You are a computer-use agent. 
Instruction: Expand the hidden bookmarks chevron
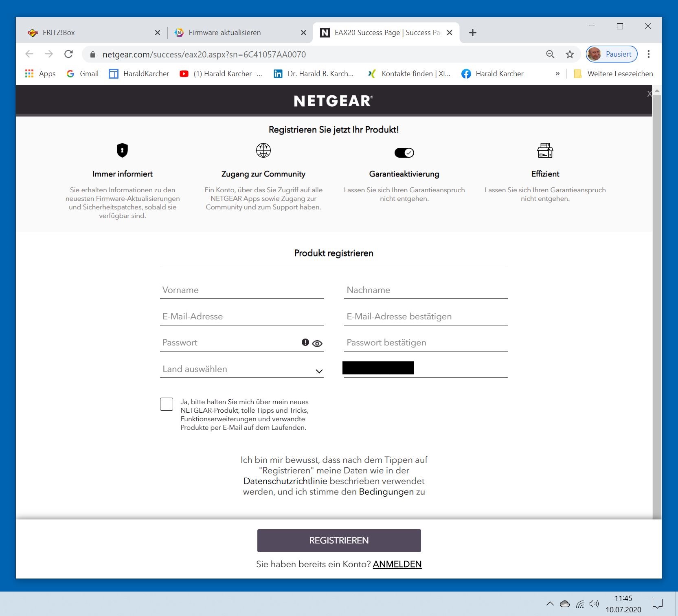point(557,74)
